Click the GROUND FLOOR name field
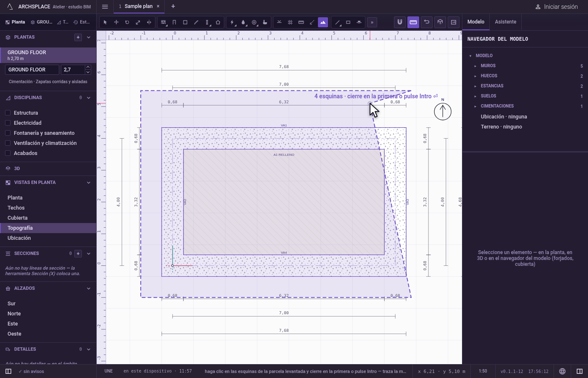Screen dimensions: 588x378 [x=32, y=70]
